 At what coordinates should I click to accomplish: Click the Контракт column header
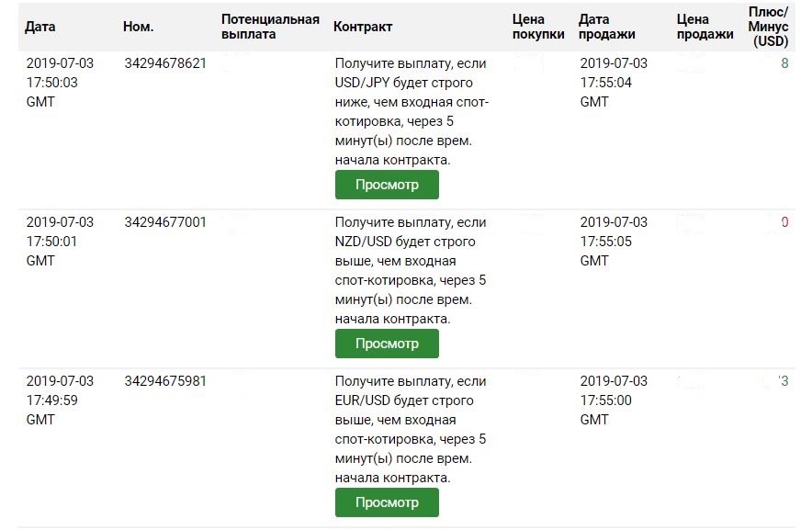tap(363, 27)
